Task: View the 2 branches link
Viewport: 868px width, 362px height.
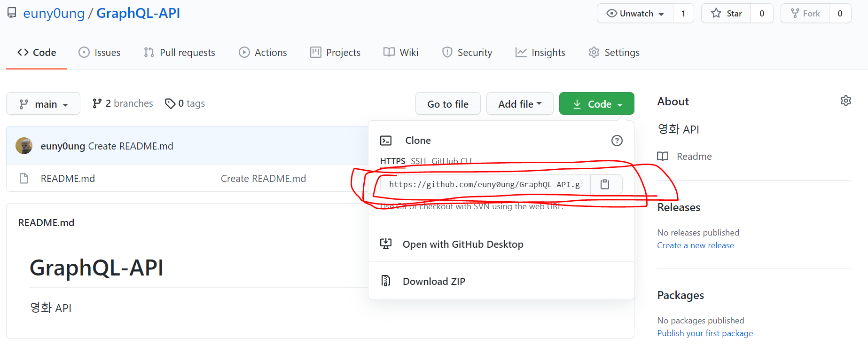Action: point(123,103)
